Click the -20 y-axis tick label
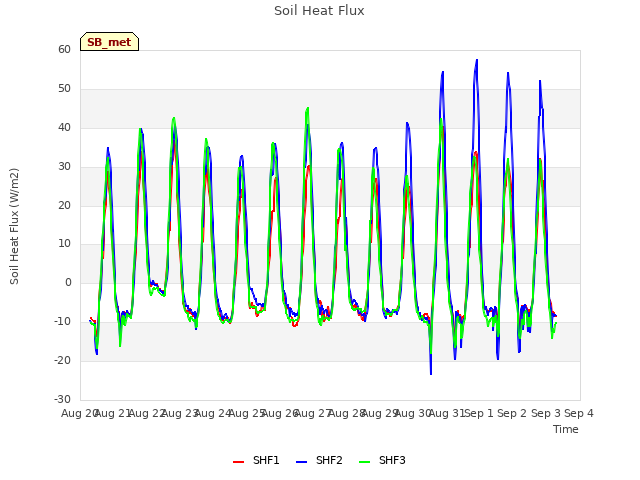This screenshot has height=480, width=640. click(62, 360)
